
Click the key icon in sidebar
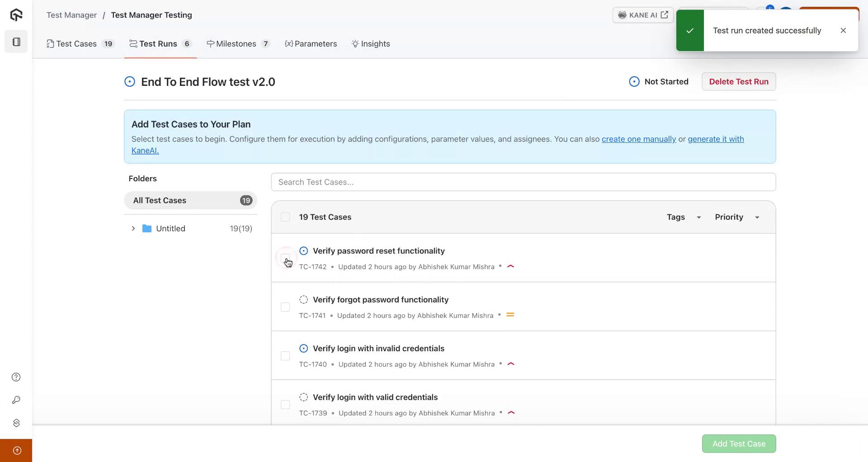(16, 400)
